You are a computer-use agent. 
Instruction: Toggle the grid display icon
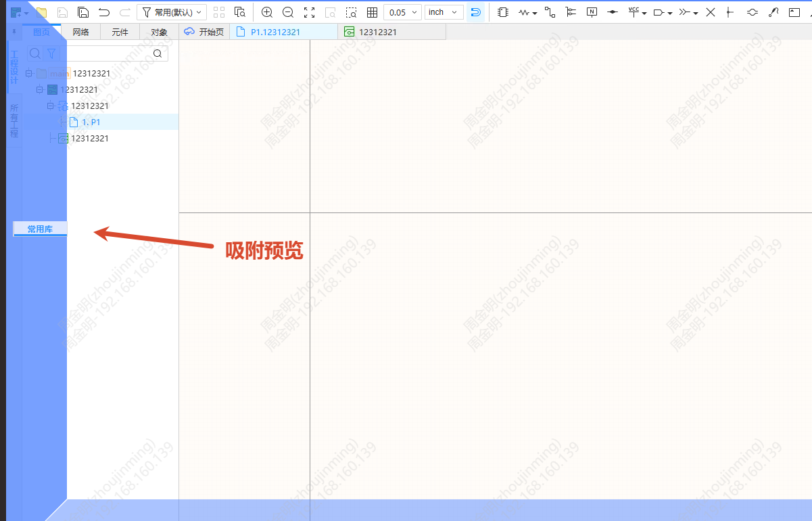pos(372,12)
